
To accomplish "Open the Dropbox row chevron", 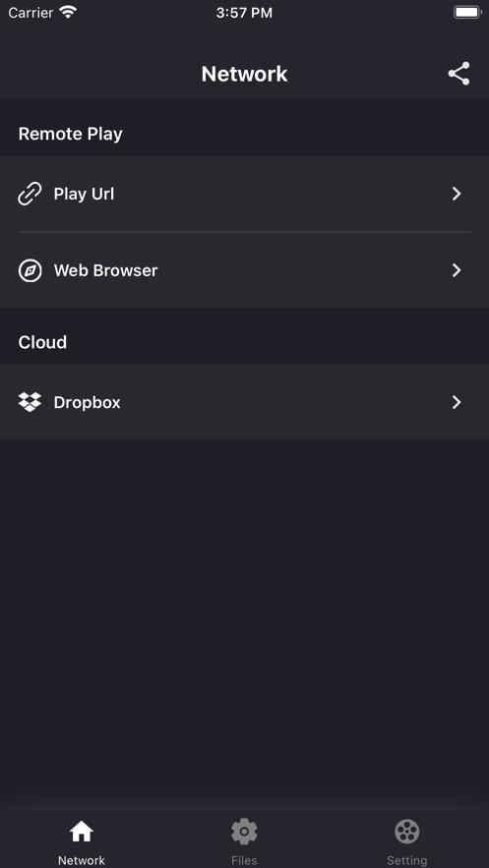I will pyautogui.click(x=457, y=402).
